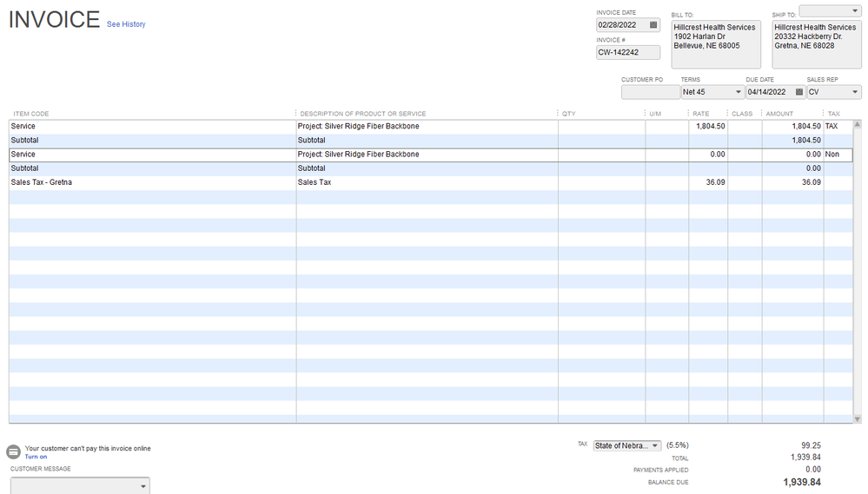Turn on online invoice payment

(36, 457)
